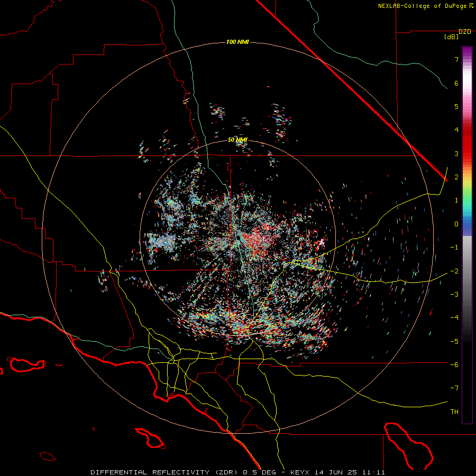Viewport: 476px width, 476px height.
Task: Click the scale value -5
Action: [454, 341]
